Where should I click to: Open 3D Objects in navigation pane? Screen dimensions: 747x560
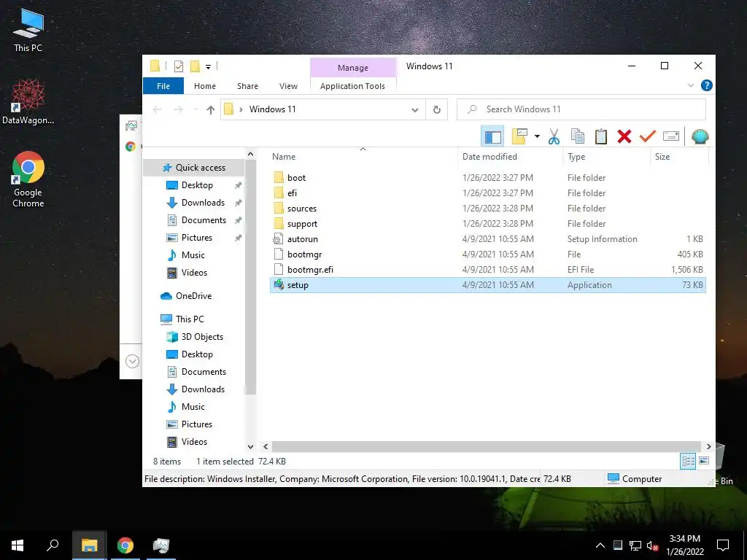point(202,337)
